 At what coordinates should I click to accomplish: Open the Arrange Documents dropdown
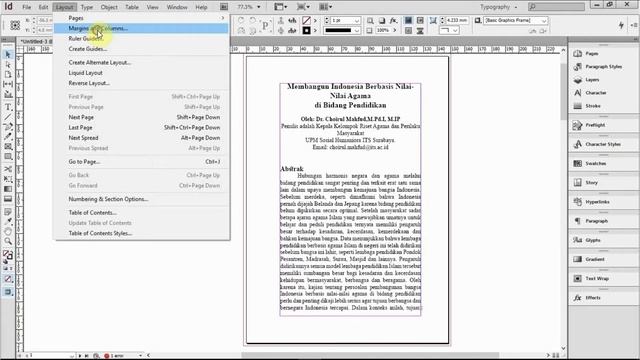pos(325,7)
